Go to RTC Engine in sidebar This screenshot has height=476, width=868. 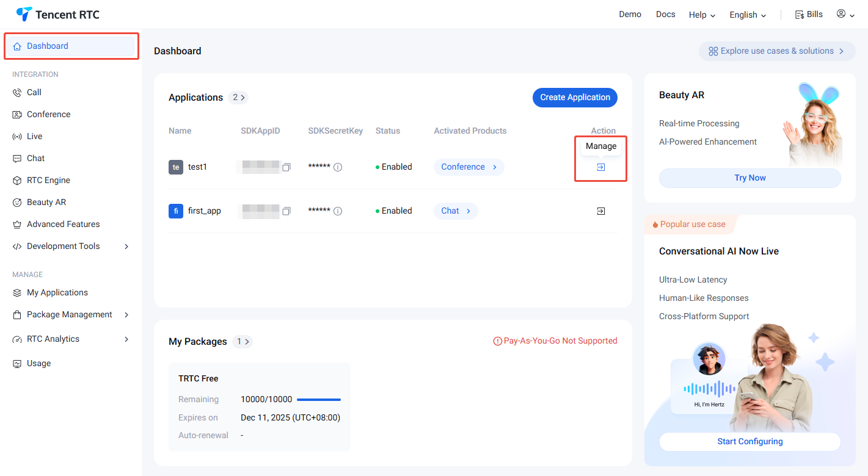point(48,181)
